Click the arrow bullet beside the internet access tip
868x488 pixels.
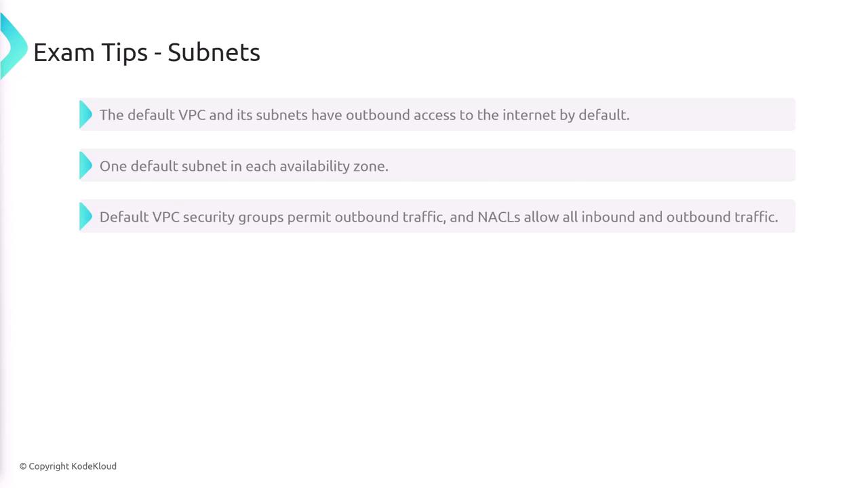[85, 115]
